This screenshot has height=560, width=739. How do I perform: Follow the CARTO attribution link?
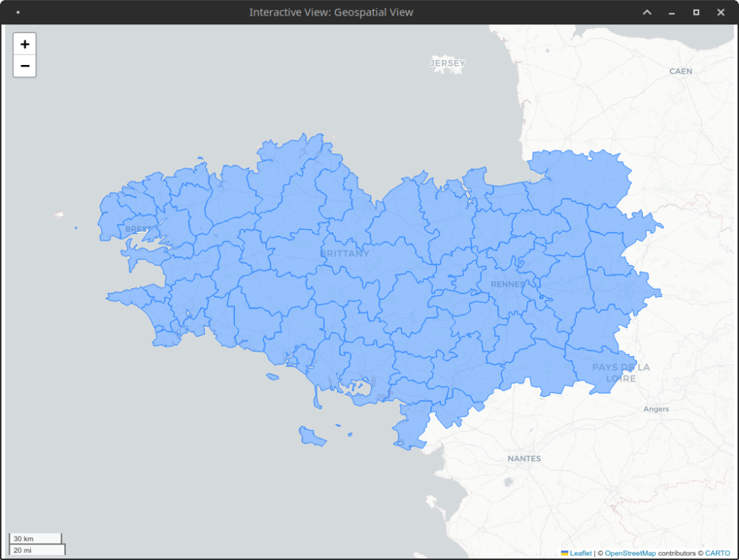click(x=717, y=553)
